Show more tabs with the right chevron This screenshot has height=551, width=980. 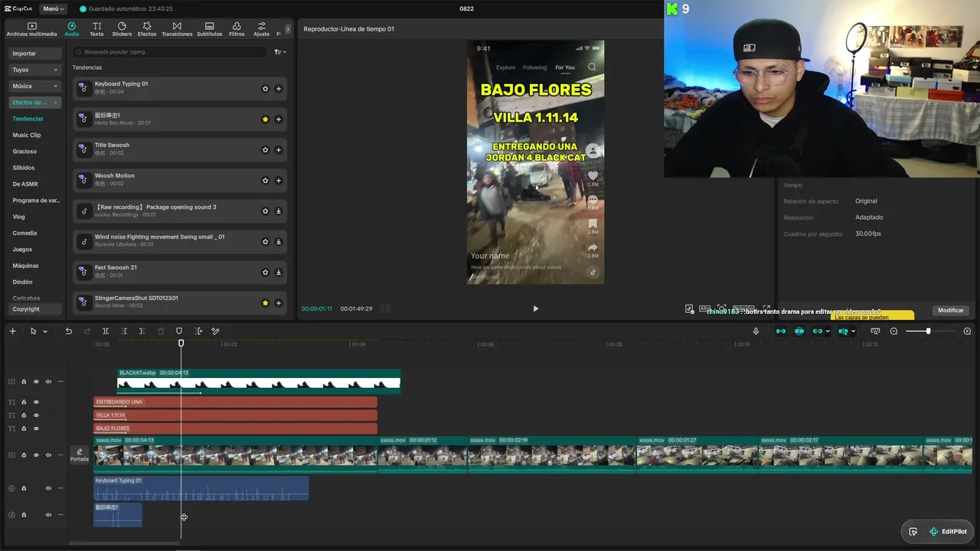pyautogui.click(x=288, y=29)
